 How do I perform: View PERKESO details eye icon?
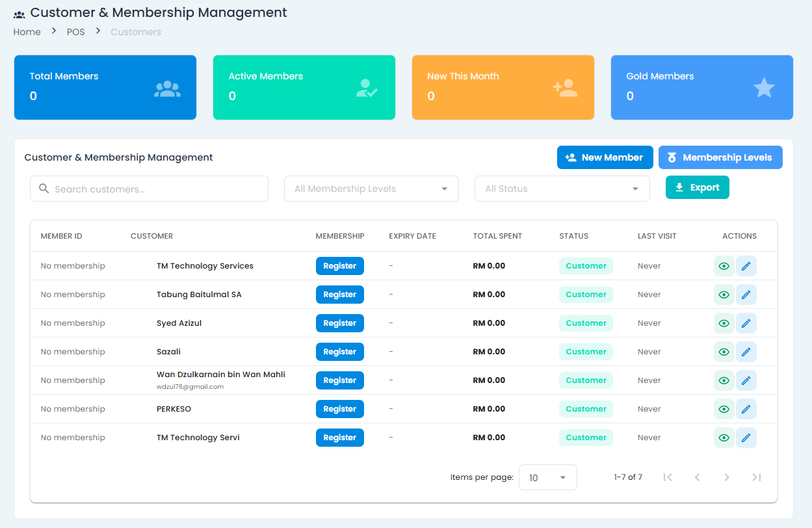tap(724, 409)
